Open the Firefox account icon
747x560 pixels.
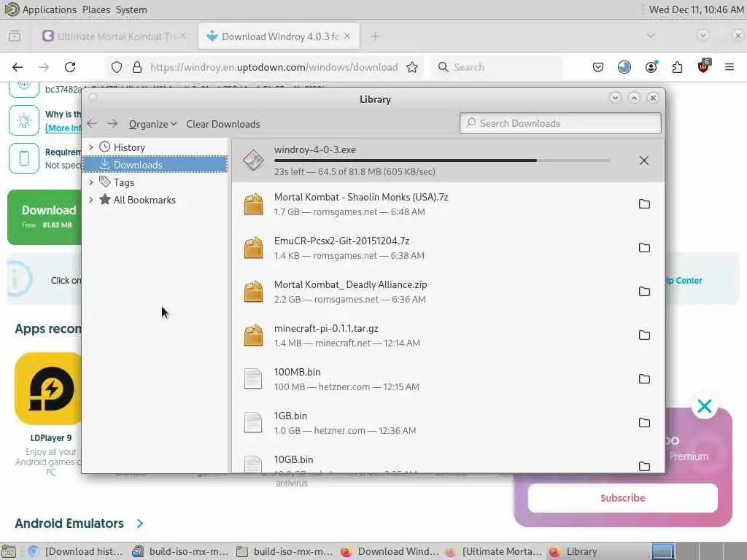pyautogui.click(x=651, y=67)
